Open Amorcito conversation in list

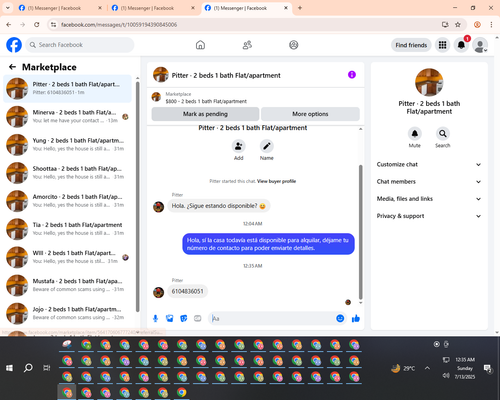(x=67, y=201)
